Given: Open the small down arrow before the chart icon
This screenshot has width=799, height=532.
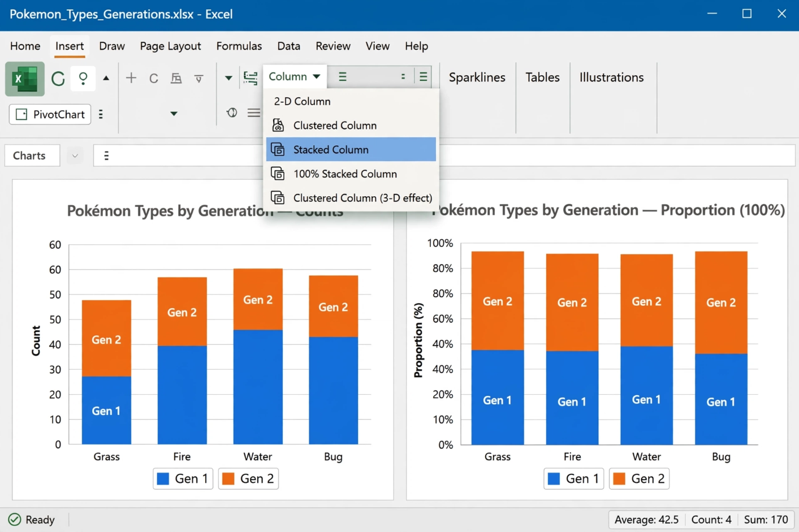Looking at the screenshot, I should point(228,78).
